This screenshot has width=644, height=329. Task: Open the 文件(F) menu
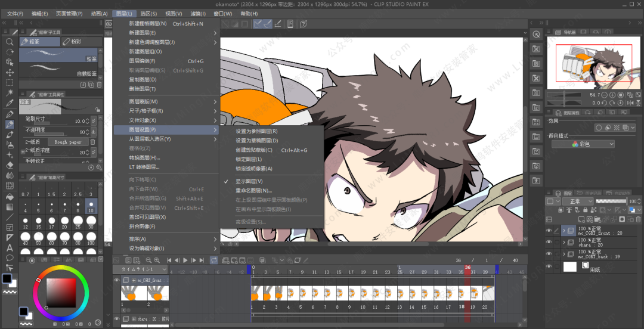15,14
